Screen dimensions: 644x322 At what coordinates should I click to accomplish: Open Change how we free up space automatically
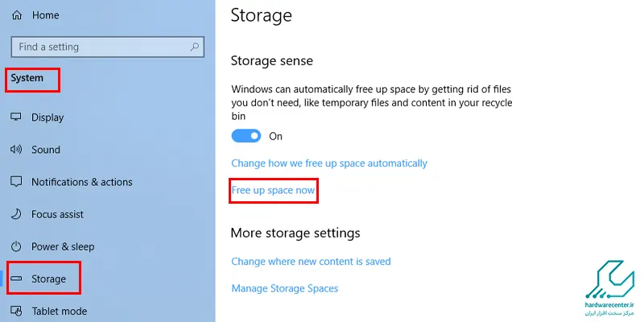329,163
